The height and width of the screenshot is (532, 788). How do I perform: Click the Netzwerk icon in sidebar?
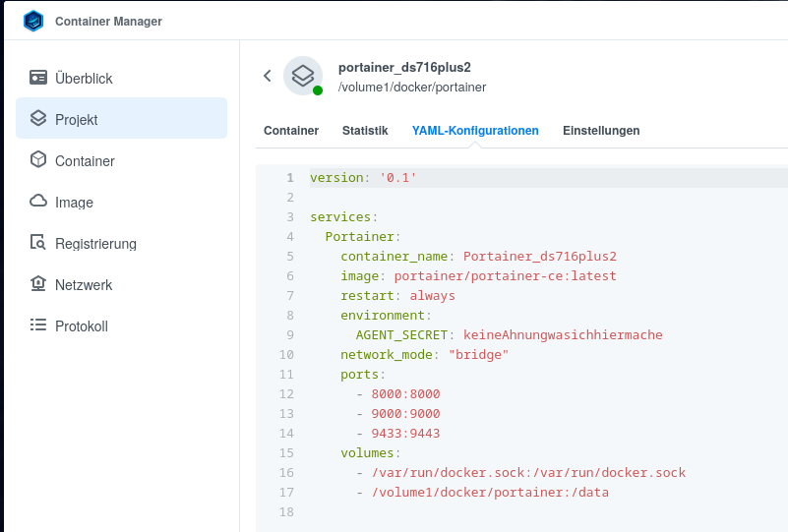(38, 284)
